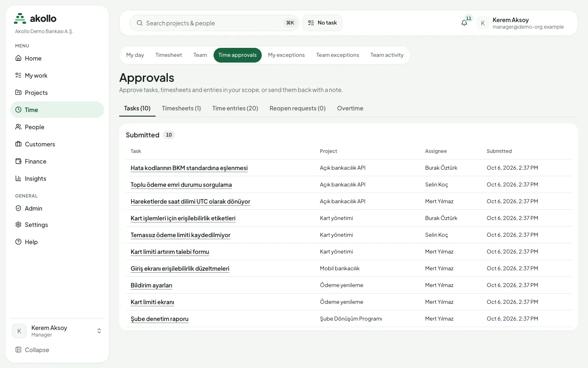Open the Help page
This screenshot has height=368, width=588.
[x=57, y=242]
